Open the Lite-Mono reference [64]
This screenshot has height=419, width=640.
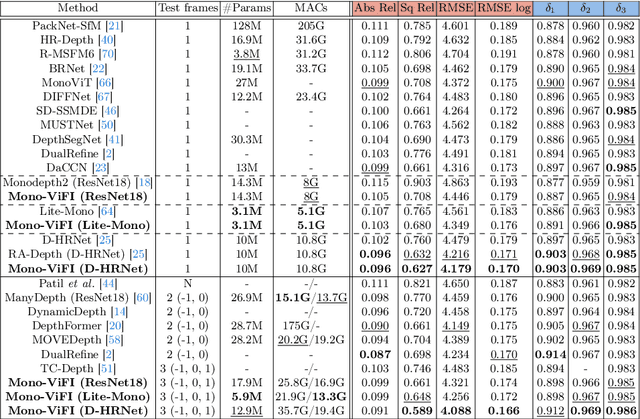[x=104, y=210]
